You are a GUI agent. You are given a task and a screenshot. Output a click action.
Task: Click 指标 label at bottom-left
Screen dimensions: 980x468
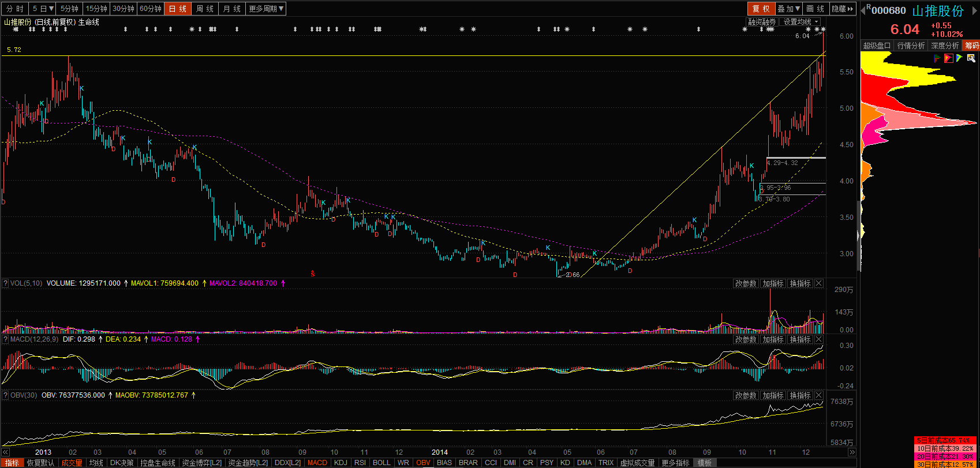pyautogui.click(x=12, y=463)
